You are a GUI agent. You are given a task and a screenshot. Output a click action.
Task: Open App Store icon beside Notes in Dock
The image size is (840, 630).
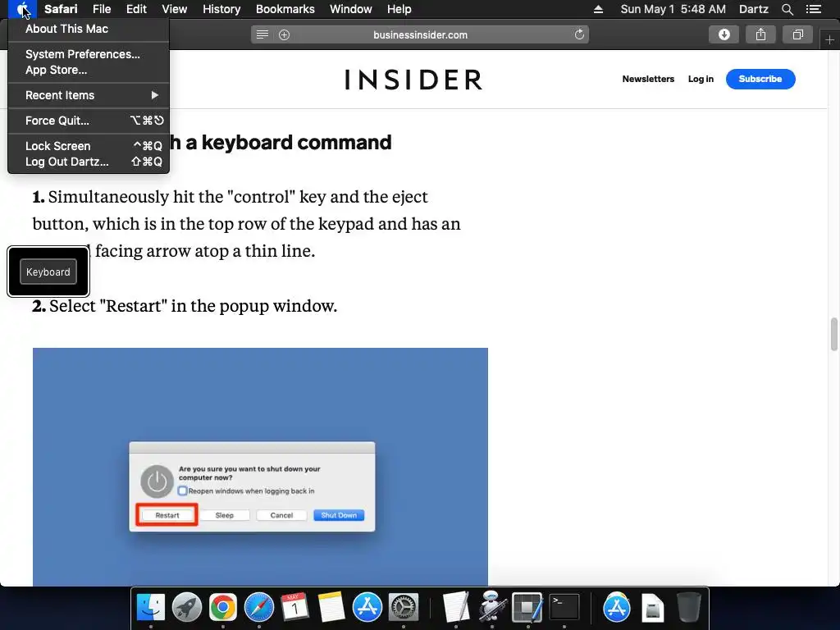[367, 608]
